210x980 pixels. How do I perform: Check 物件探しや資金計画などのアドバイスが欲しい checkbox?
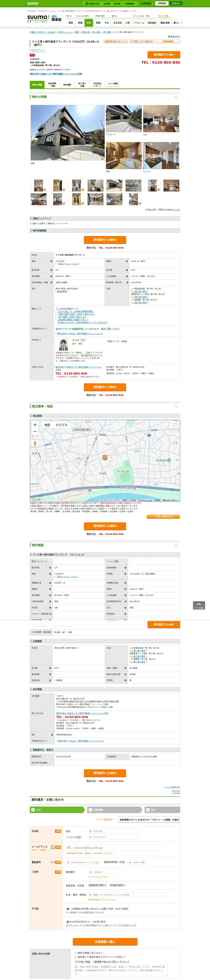pos(76,957)
